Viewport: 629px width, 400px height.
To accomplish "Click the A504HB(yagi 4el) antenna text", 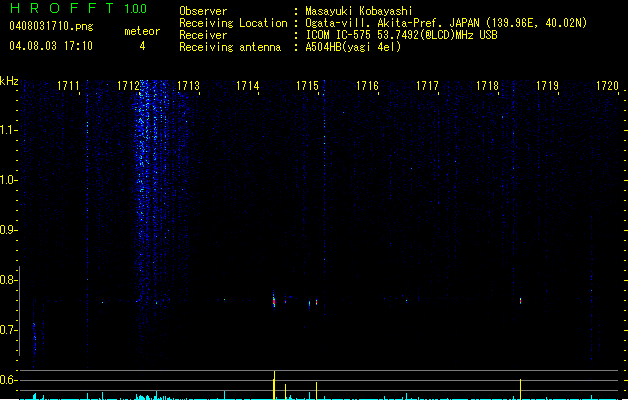I will [353, 47].
